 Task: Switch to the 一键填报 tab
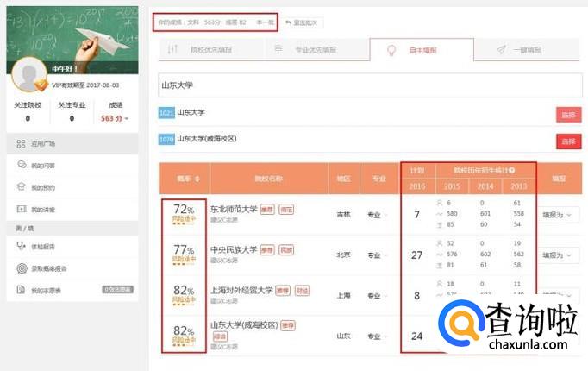point(527,49)
